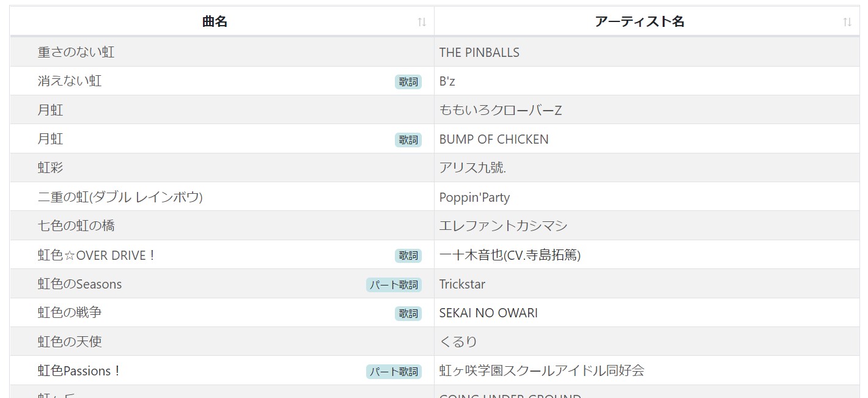Screen dimensions: 868x398
Task: Click sort arrows icon in アーティスト名 column
Action: point(847,22)
